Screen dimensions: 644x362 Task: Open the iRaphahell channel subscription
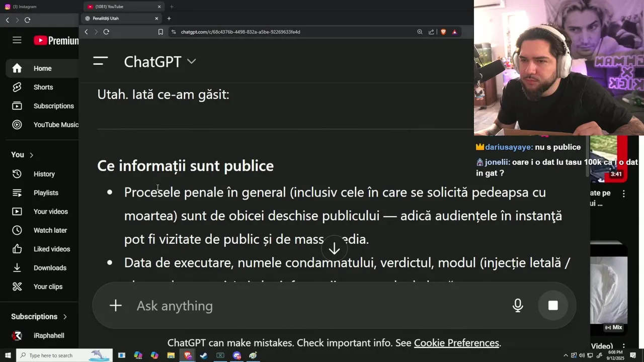pos(42,335)
